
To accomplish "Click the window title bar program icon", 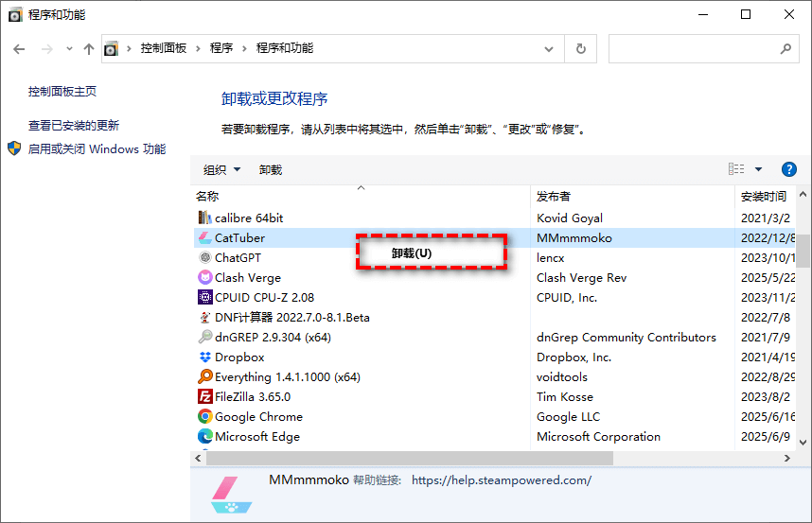I will point(15,14).
